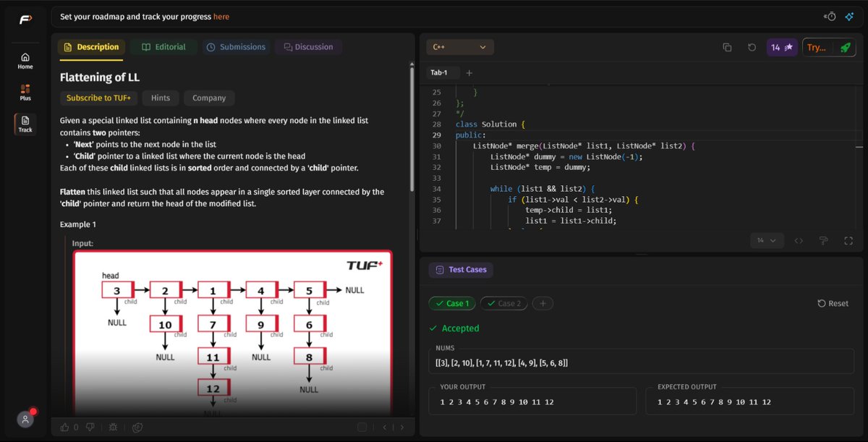Viewport: 868px width, 442px height.
Task: Open the C++ language dropdown
Action: 460,47
